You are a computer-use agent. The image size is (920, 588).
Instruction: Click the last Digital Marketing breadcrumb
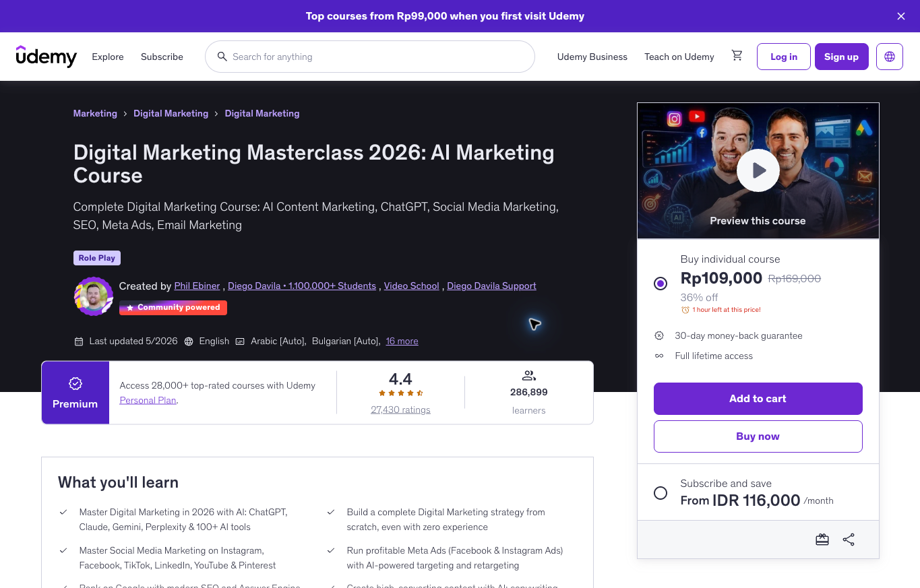[262, 113]
